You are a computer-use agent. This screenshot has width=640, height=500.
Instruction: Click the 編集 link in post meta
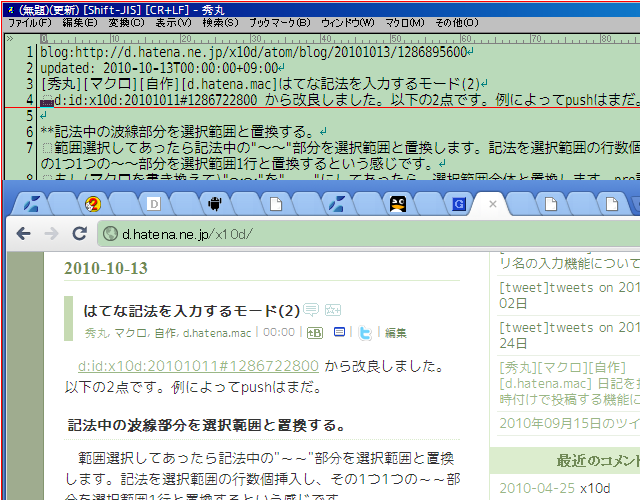[396, 333]
